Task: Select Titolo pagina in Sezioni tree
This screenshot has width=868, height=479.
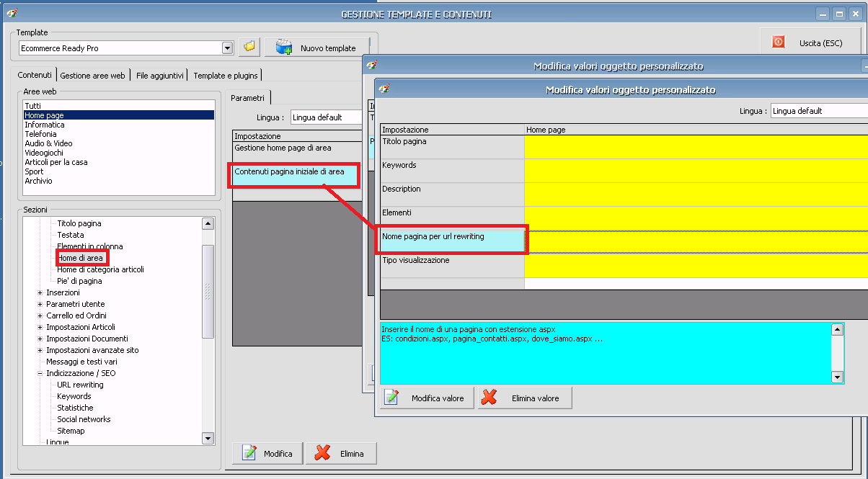Action: point(79,223)
